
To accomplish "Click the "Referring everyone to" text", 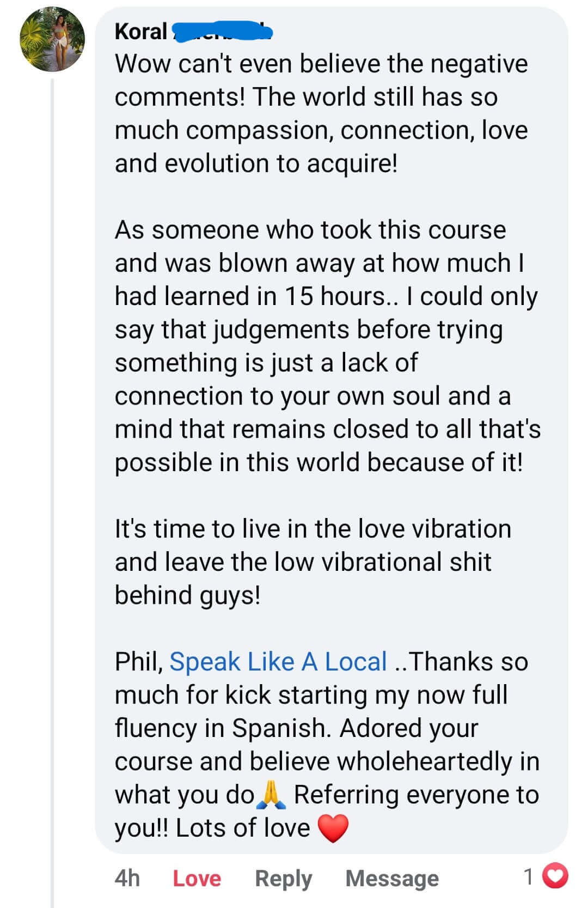I will point(416,795).
